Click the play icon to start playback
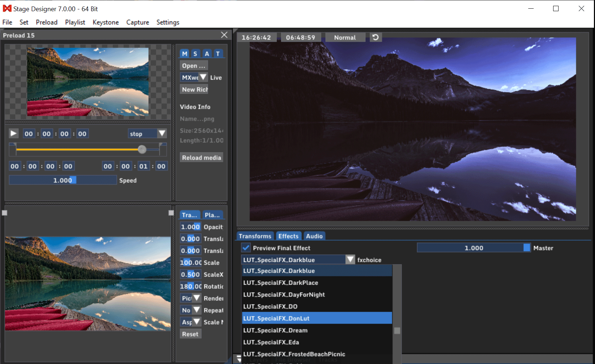This screenshot has height=364, width=595. coord(13,133)
